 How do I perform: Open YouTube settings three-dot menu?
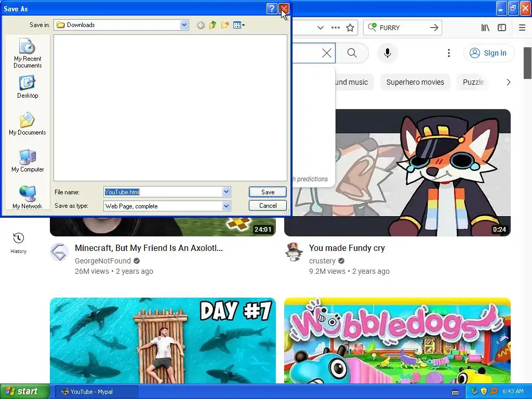pos(449,53)
